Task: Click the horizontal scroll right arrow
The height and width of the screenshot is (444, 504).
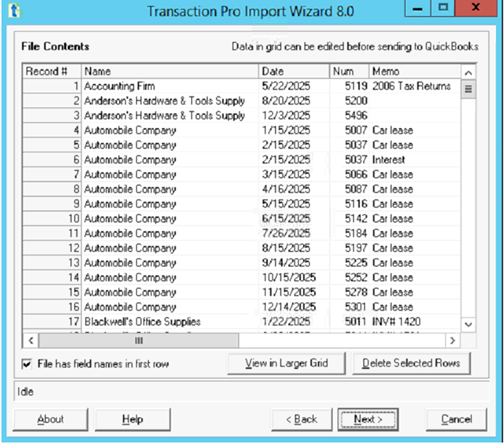Action: coord(453,341)
